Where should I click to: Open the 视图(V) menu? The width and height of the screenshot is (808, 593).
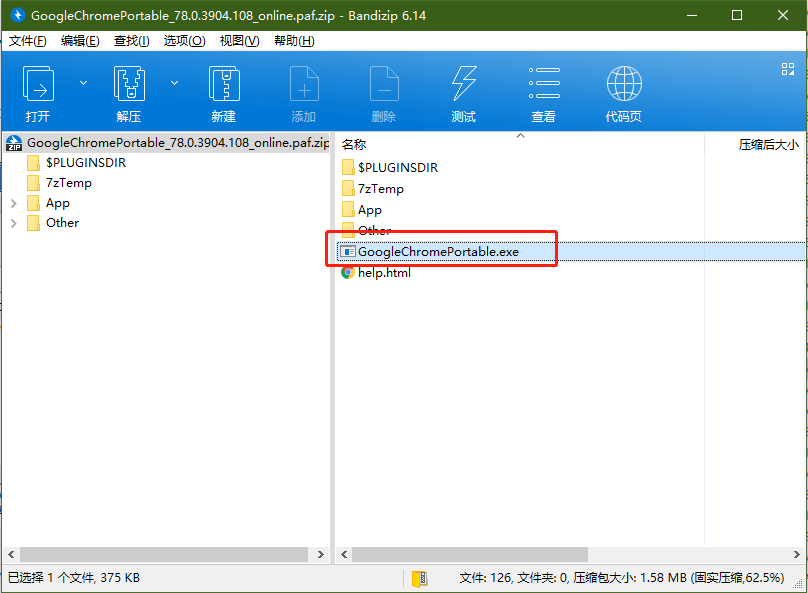[x=239, y=41]
